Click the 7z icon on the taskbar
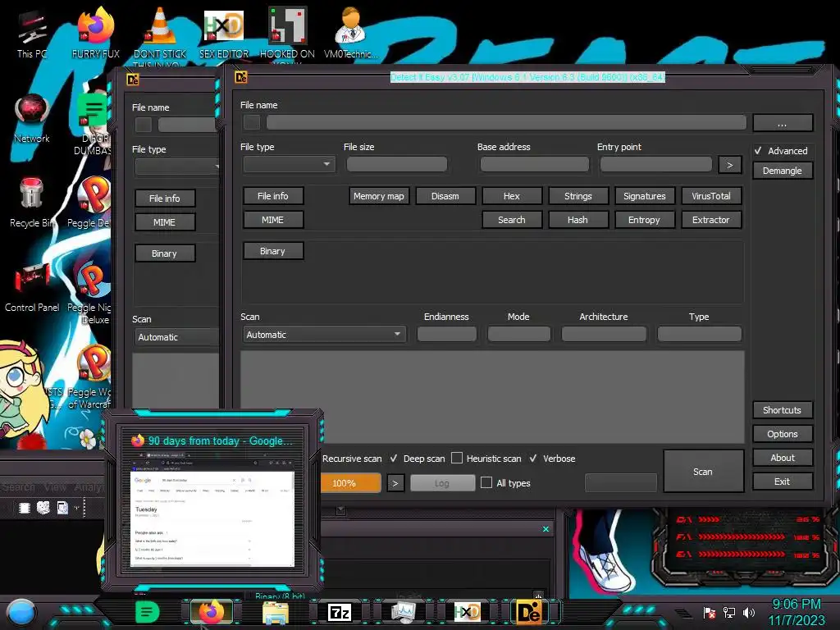The height and width of the screenshot is (630, 840). coord(340,612)
